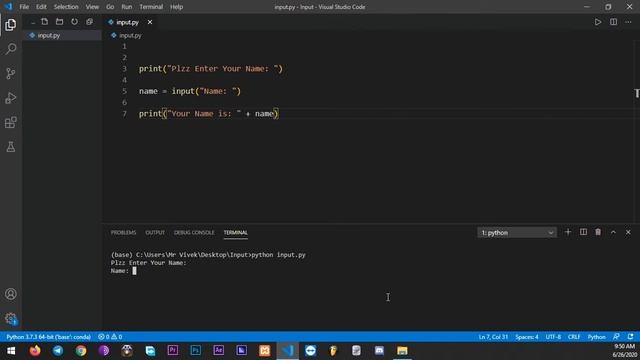Open the Terminal menu
This screenshot has width=640, height=360.
pos(151,7)
